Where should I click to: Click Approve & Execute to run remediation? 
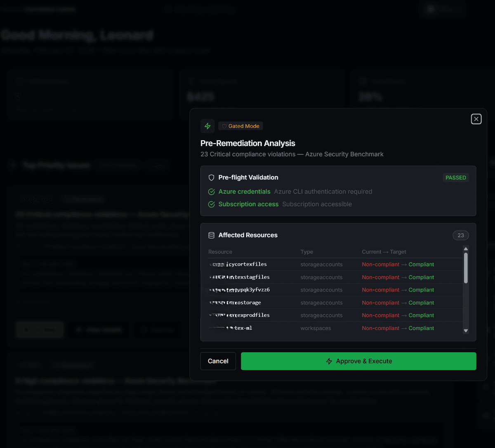(x=358, y=361)
